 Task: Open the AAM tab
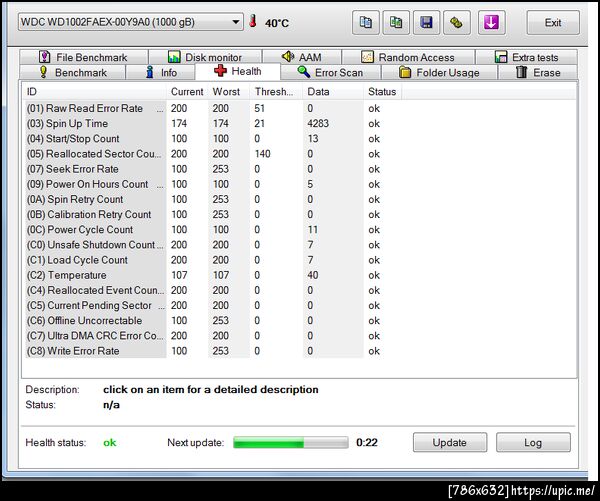[x=302, y=57]
